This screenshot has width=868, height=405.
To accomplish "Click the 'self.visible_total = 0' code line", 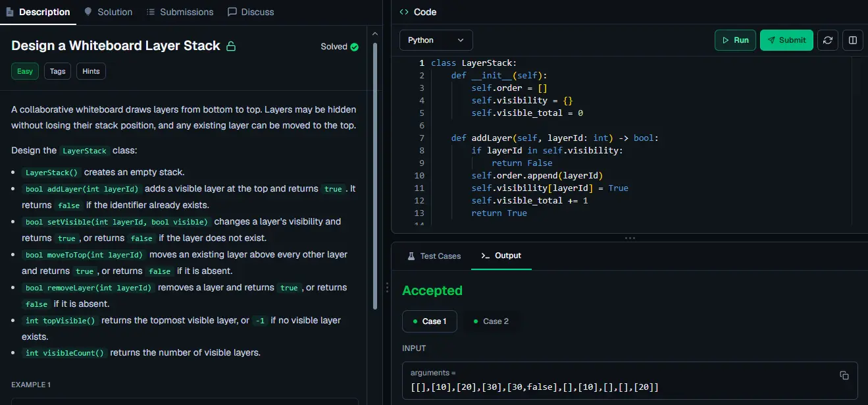I will (x=527, y=113).
